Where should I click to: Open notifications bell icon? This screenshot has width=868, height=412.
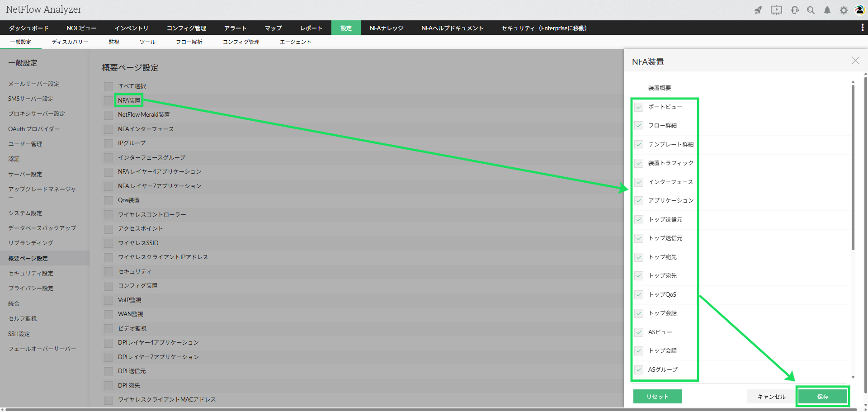[827, 10]
